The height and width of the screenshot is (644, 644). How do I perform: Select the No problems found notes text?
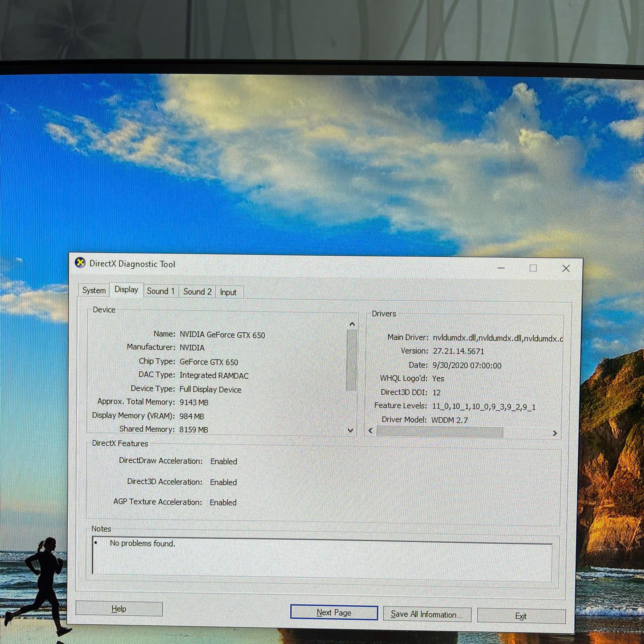point(143,543)
